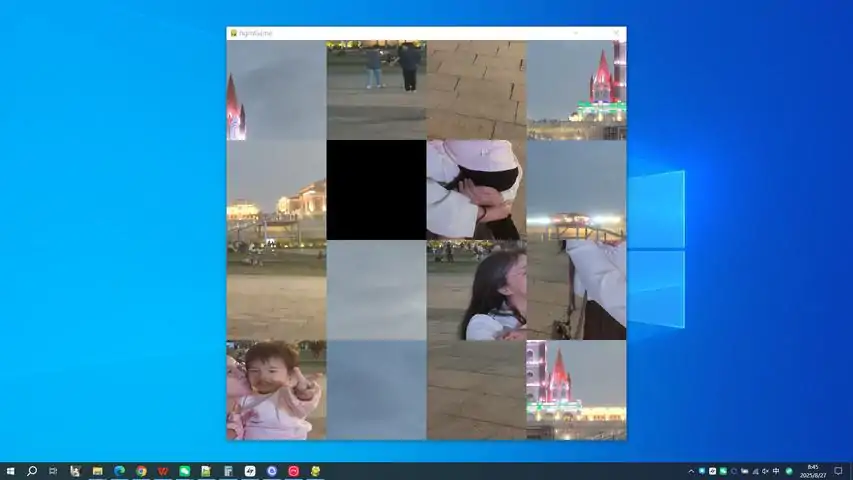Toggle the muted volume speaker icon
Image resolution: width=853 pixels, height=480 pixels.
pos(766,470)
